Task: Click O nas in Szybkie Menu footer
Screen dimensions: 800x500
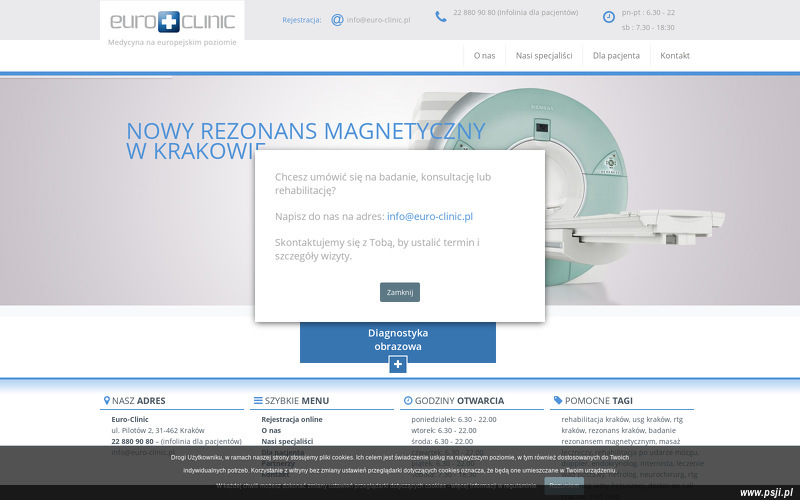Action: pyautogui.click(x=271, y=431)
